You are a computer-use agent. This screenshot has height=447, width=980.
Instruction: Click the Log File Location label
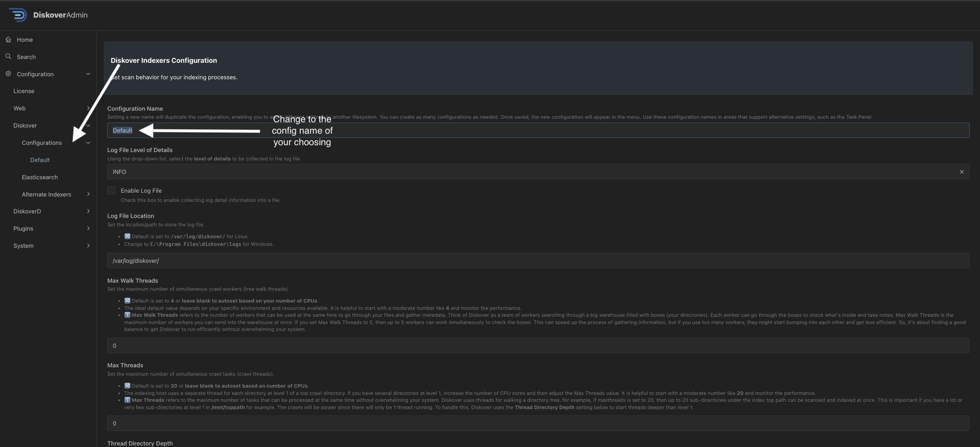click(131, 216)
